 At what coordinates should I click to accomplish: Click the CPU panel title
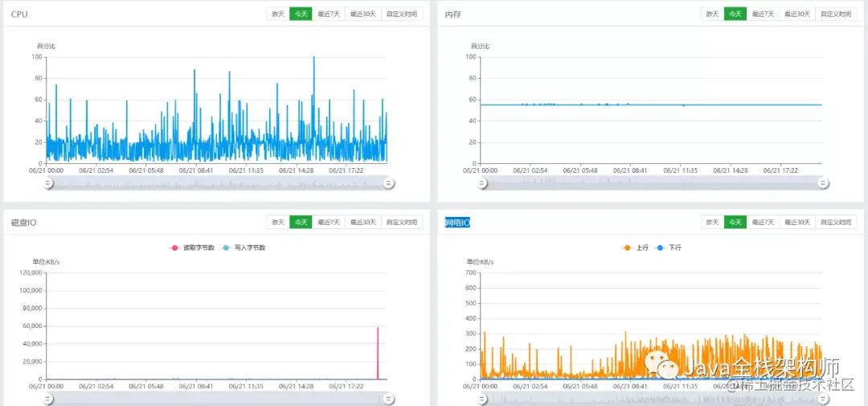tap(19, 14)
